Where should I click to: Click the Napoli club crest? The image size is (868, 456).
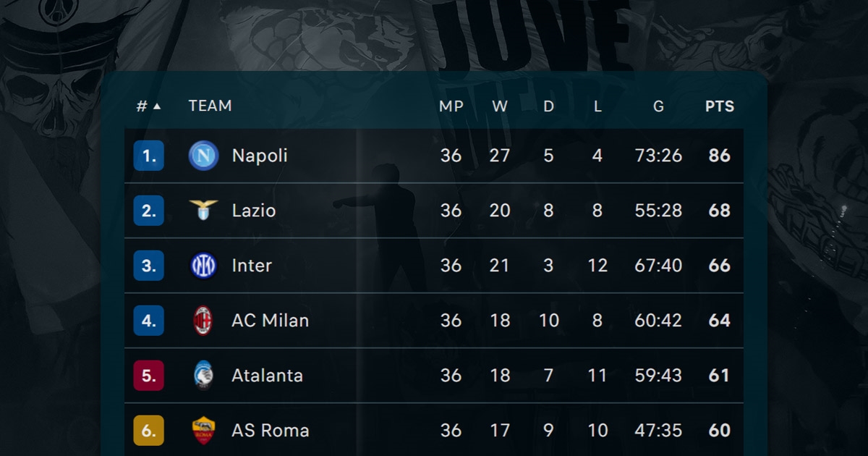(203, 156)
